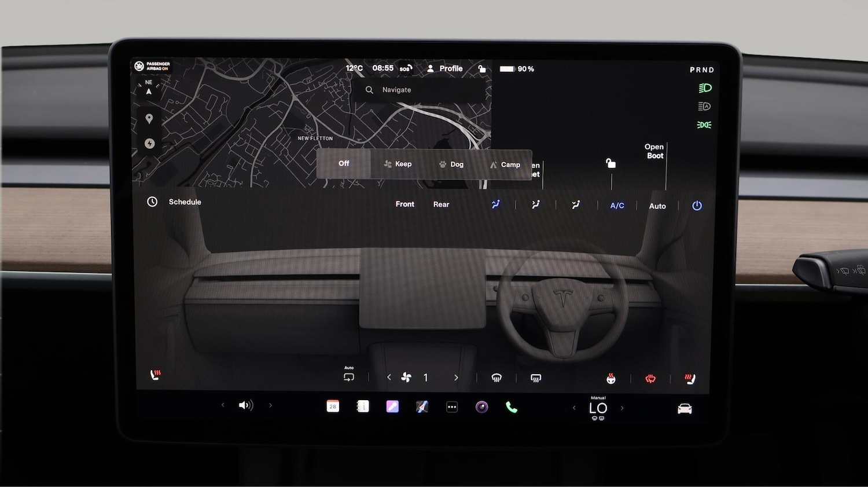Launch the dashcam camera app
Image resolution: width=868 pixels, height=487 pixels.
coord(481,408)
